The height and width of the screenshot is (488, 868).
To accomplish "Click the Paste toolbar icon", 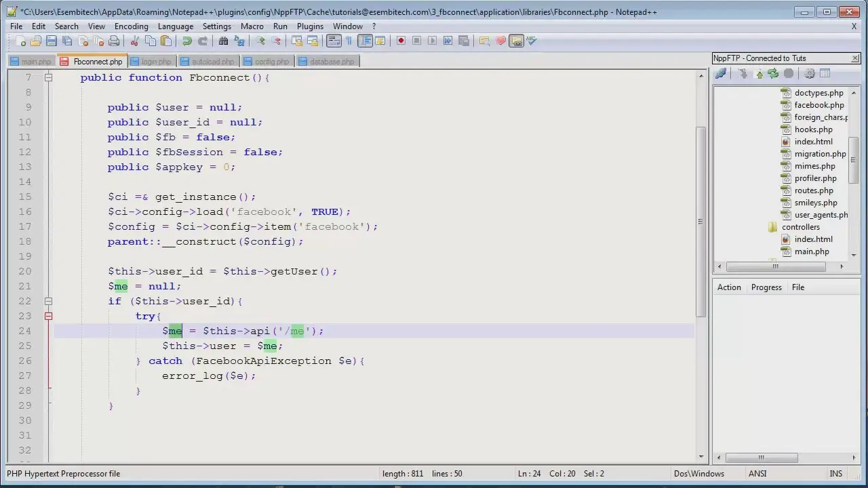I will (x=166, y=41).
